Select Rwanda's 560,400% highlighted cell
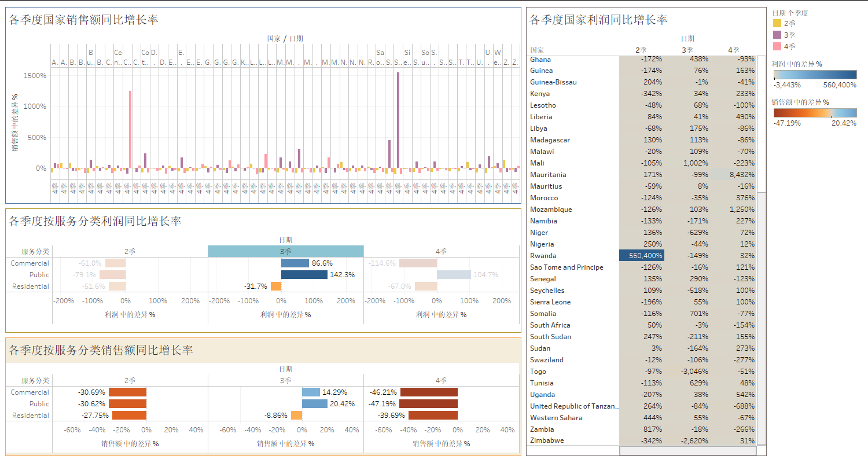The image size is (868, 463). [642, 255]
